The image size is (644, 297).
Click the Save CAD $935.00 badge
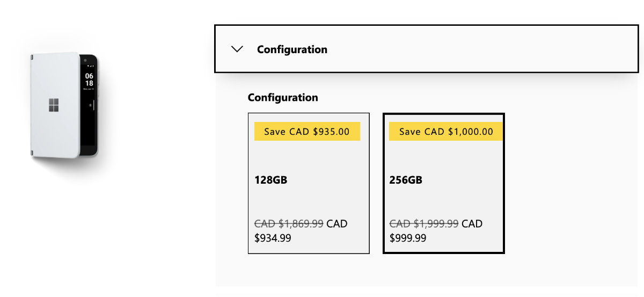[x=307, y=132]
